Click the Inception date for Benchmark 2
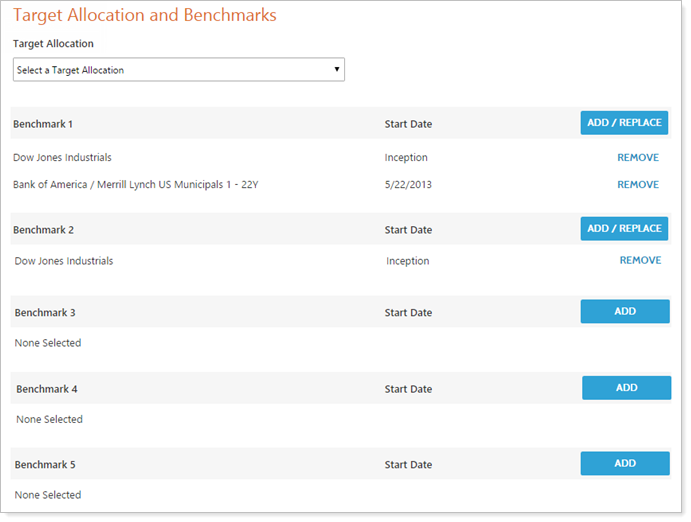691x522 pixels. (x=408, y=261)
